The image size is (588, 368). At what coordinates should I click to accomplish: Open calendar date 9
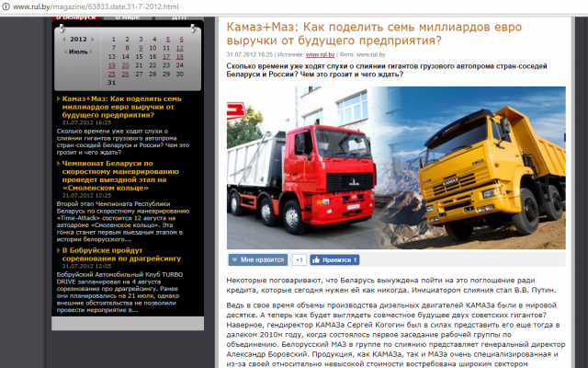tap(141, 48)
